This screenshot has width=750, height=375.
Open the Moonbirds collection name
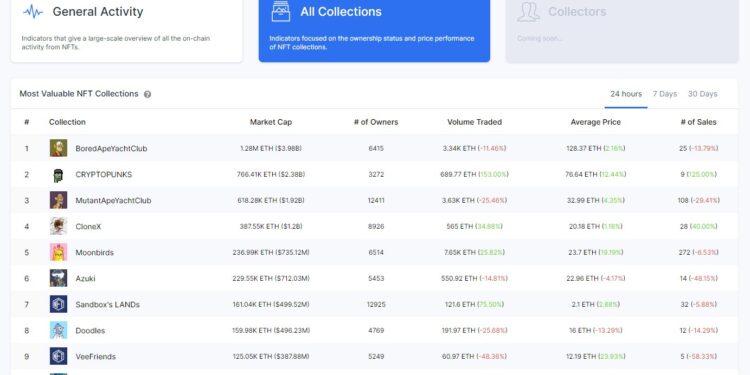(95, 253)
